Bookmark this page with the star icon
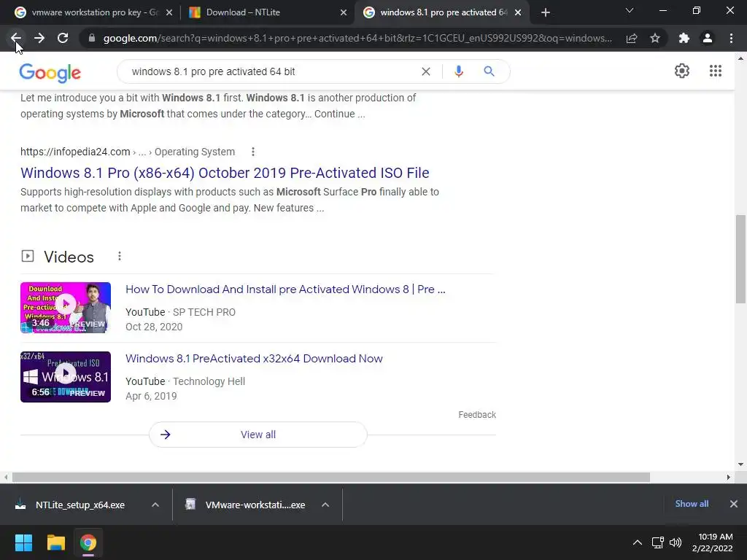 click(x=655, y=38)
